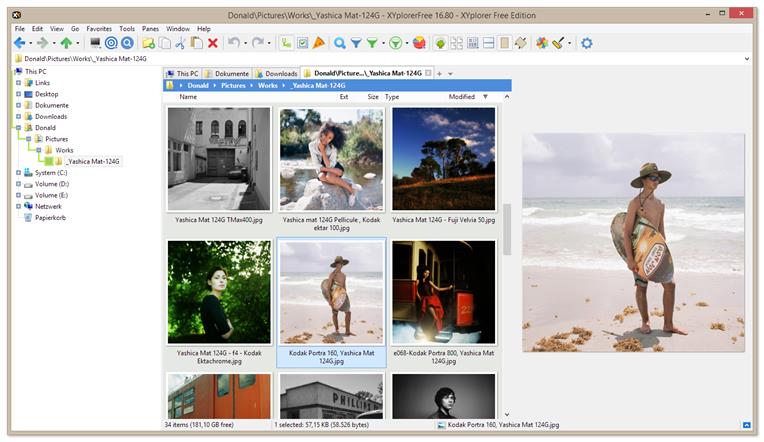Viewport: 764px width, 442px height.
Task: Click the file list vertical scrollbar thumb
Action: (507, 229)
